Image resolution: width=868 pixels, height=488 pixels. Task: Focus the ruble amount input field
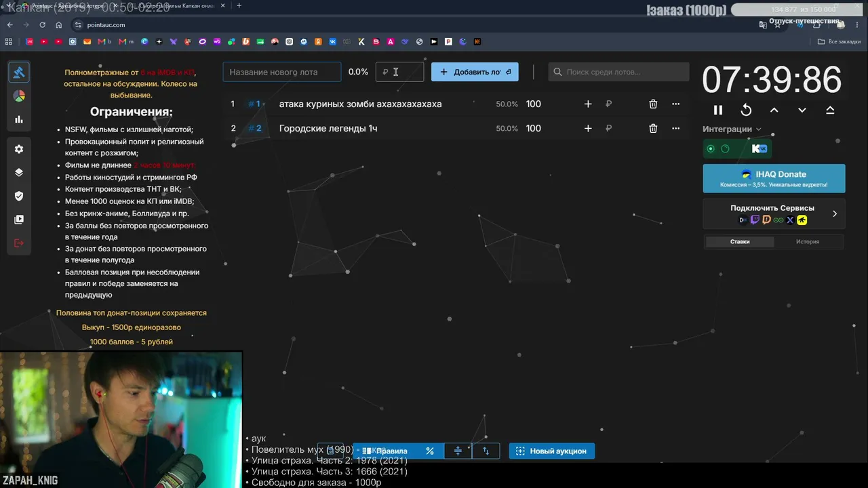click(x=400, y=72)
